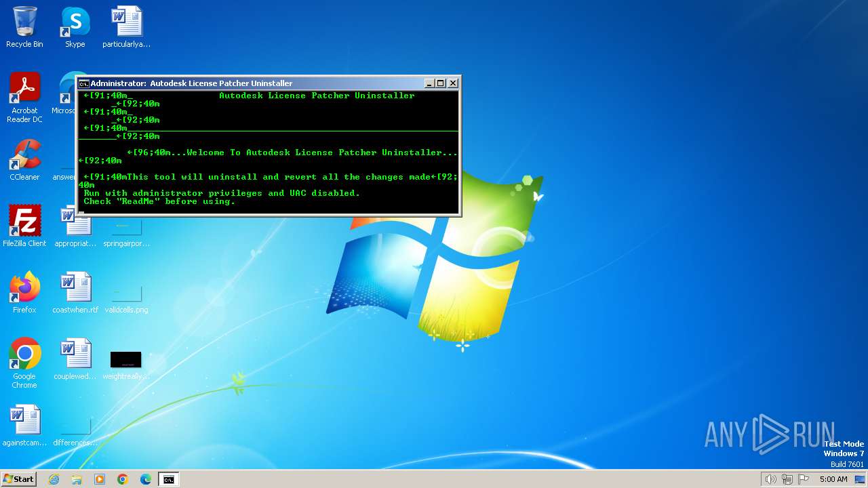Select the appropriat... Word document
This screenshot has height=488, width=868.
75,226
